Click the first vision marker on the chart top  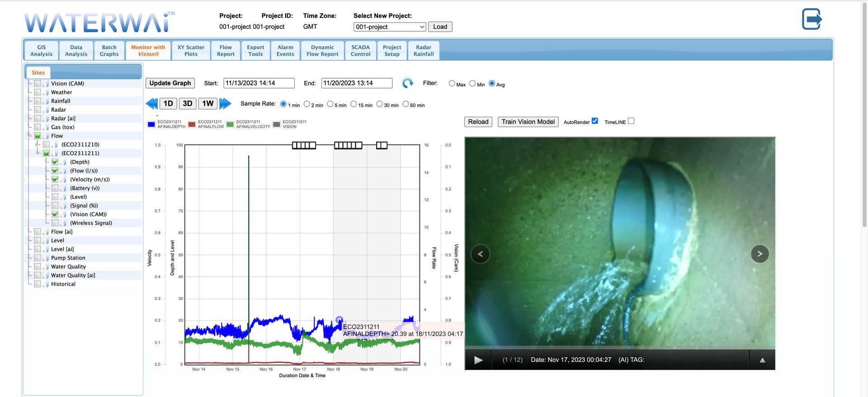[x=304, y=145]
